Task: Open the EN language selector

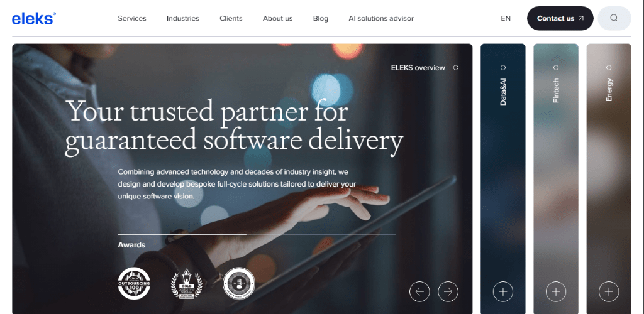Action: pyautogui.click(x=506, y=18)
